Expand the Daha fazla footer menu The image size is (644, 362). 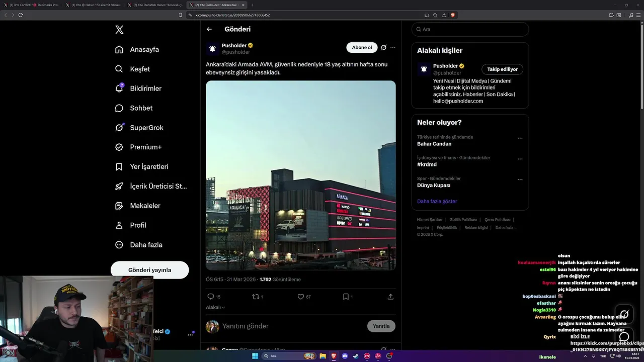506,228
